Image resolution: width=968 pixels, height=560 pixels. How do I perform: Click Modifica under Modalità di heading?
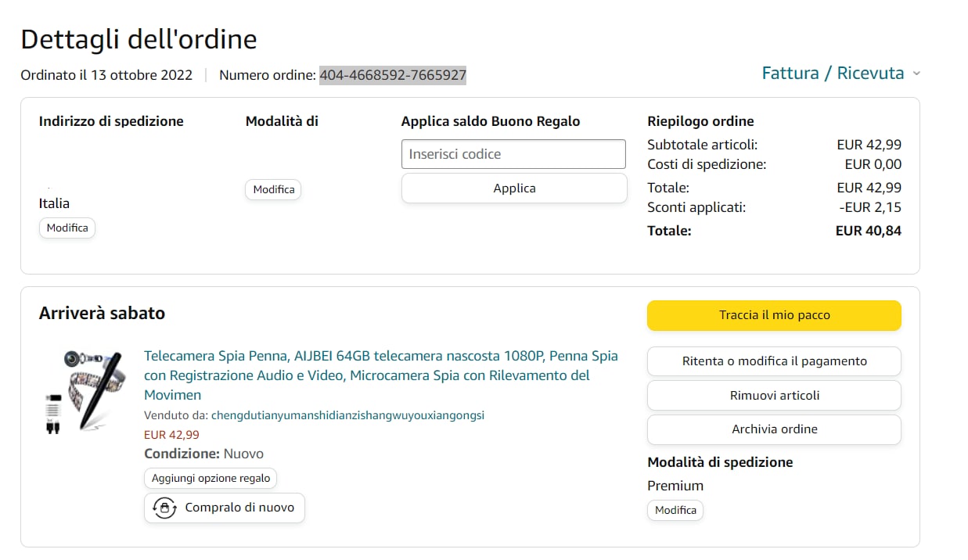(x=273, y=189)
